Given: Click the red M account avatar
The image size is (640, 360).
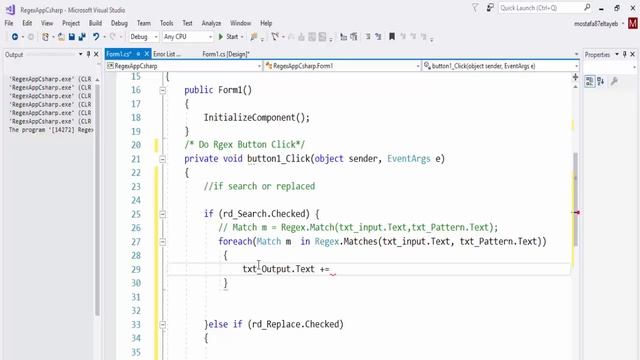Looking at the screenshot, I should (x=633, y=23).
